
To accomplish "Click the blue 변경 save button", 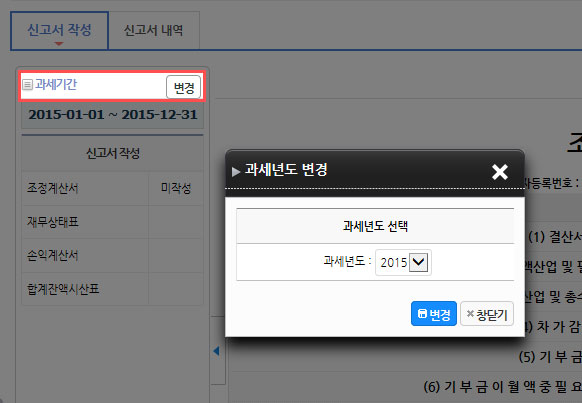I will (434, 314).
